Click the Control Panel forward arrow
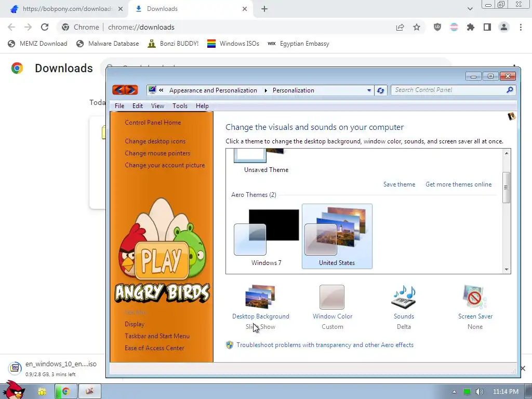The height and width of the screenshot is (399, 532). (131, 90)
